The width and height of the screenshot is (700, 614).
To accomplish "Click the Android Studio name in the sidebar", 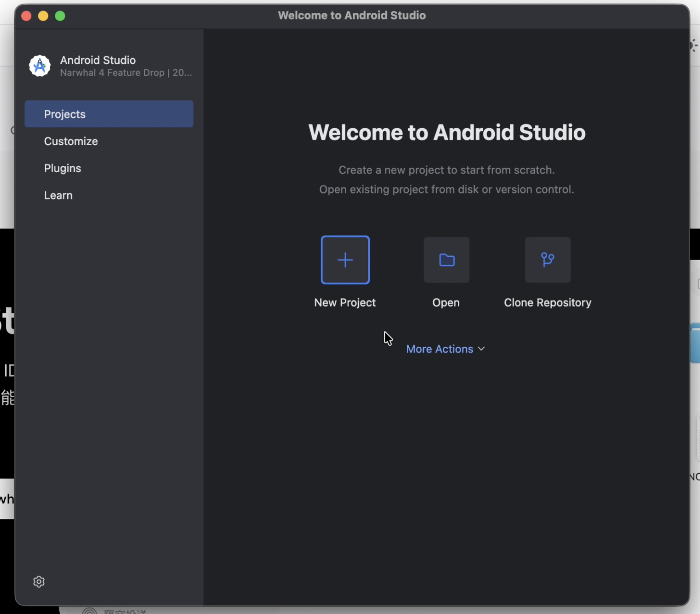I will point(98,60).
